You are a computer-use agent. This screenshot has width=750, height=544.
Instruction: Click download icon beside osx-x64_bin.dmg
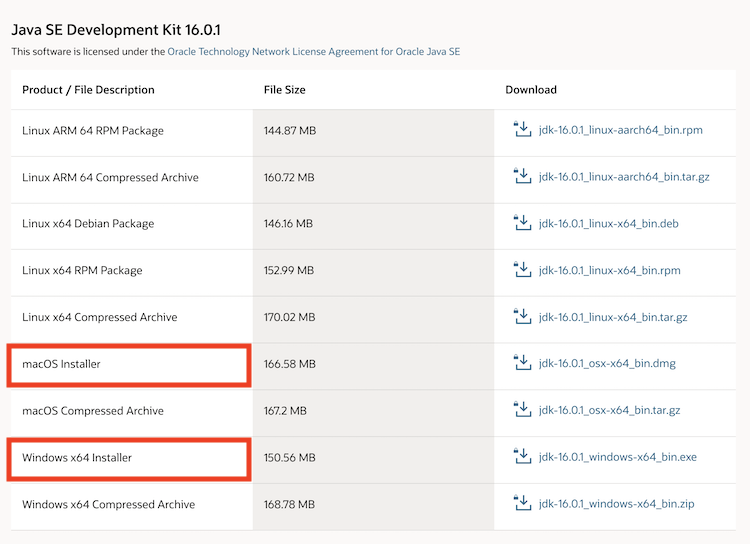[x=522, y=363]
